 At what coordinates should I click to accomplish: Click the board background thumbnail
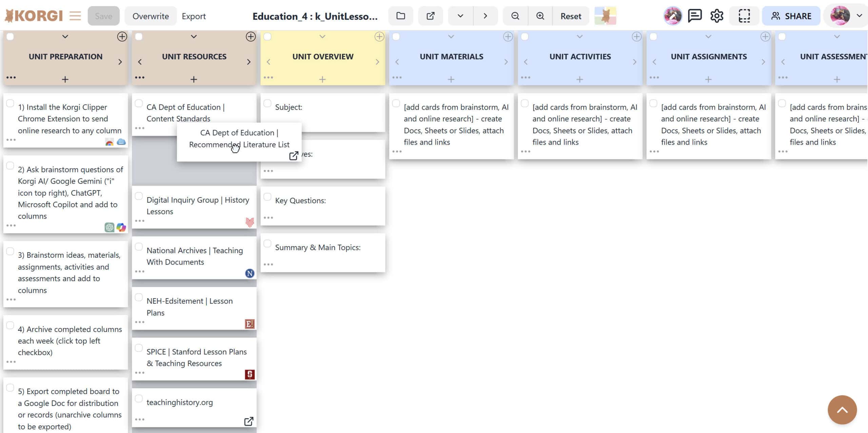pyautogui.click(x=605, y=16)
